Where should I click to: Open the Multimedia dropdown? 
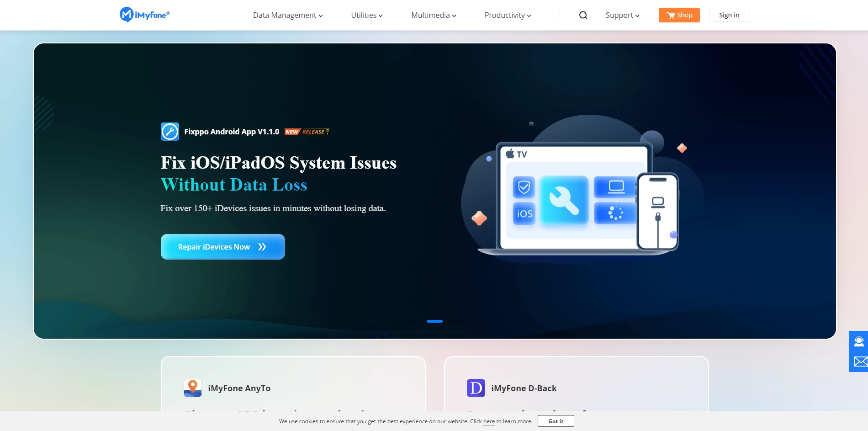click(x=434, y=15)
